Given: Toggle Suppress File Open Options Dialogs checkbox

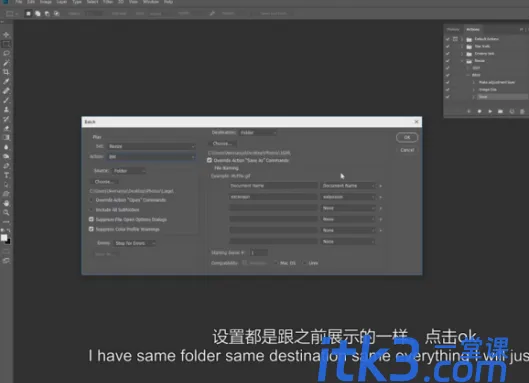Looking at the screenshot, I should [x=91, y=219].
